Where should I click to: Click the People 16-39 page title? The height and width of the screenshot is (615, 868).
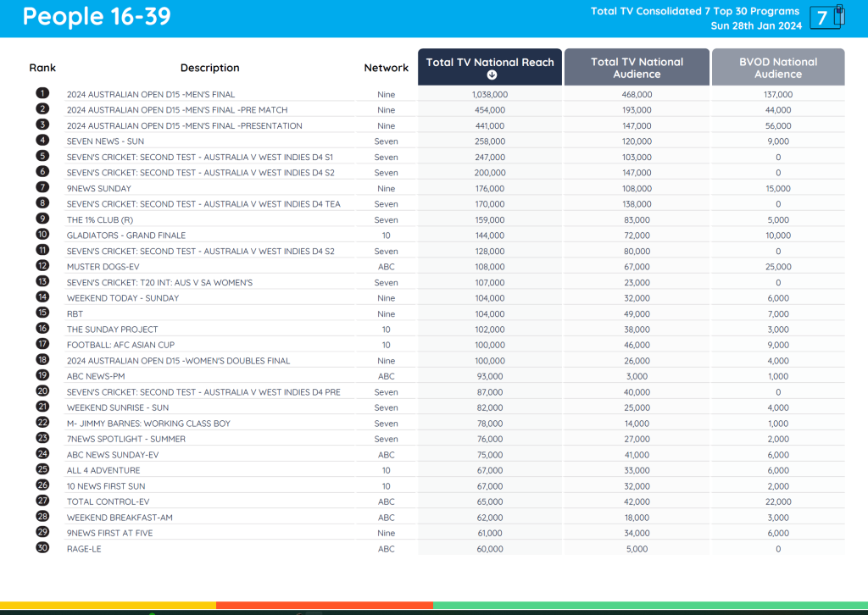96,17
